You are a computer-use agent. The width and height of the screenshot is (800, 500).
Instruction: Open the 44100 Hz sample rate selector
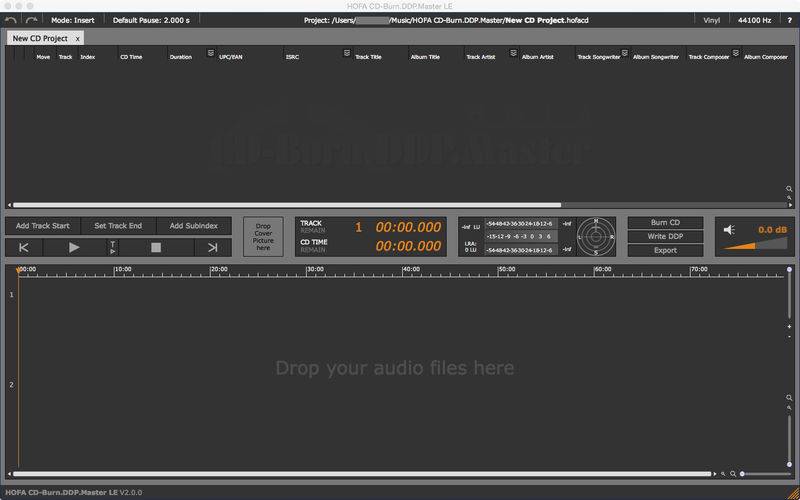tap(755, 20)
